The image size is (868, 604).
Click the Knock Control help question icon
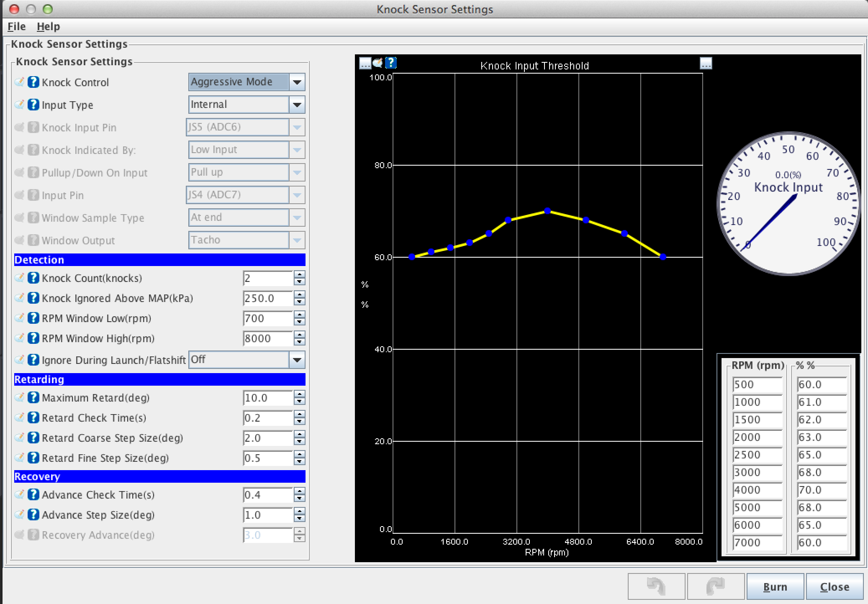click(x=33, y=82)
